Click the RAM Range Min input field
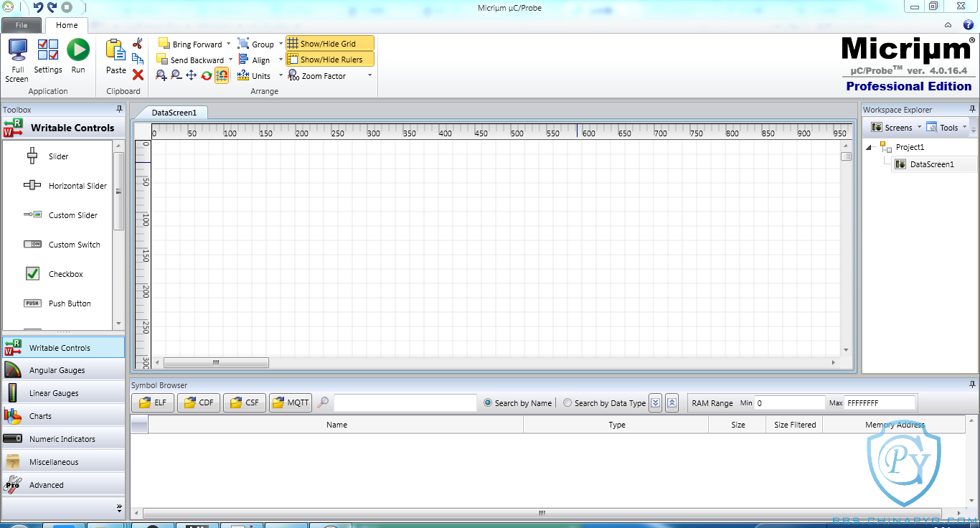Screen dimensions: 980x528 [x=790, y=403]
